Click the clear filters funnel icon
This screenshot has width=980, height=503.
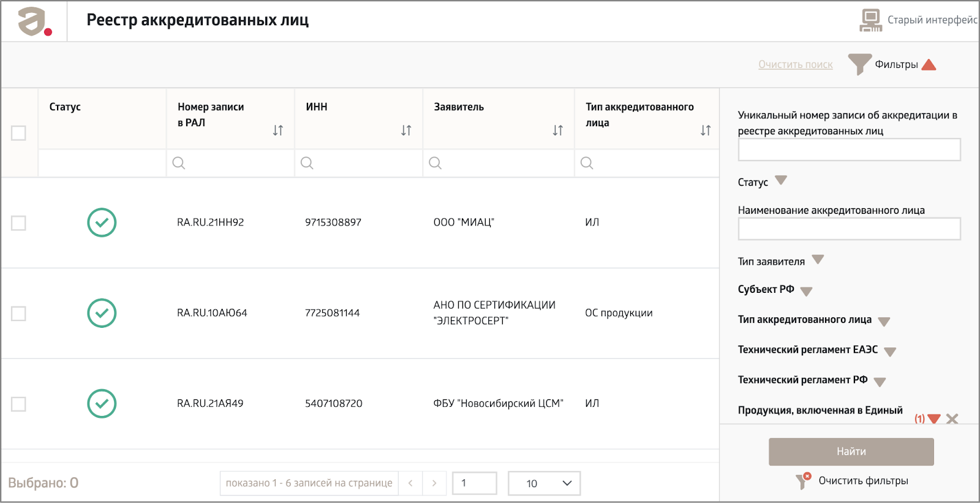pos(802,481)
